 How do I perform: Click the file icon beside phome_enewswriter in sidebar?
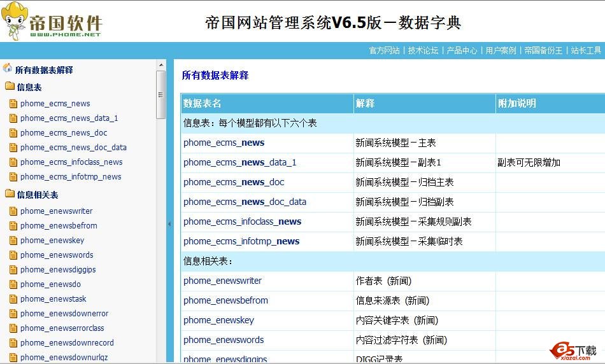[13, 211]
